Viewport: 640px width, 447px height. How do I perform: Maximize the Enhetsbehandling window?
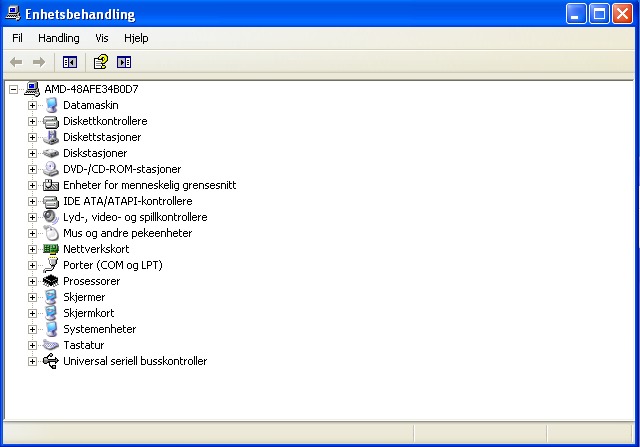(x=599, y=13)
